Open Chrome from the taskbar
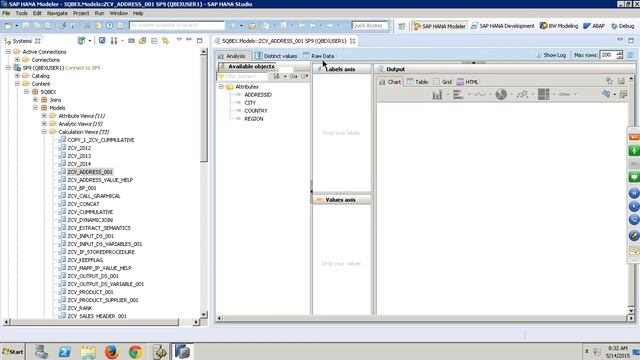640x360 pixels. (x=136, y=351)
